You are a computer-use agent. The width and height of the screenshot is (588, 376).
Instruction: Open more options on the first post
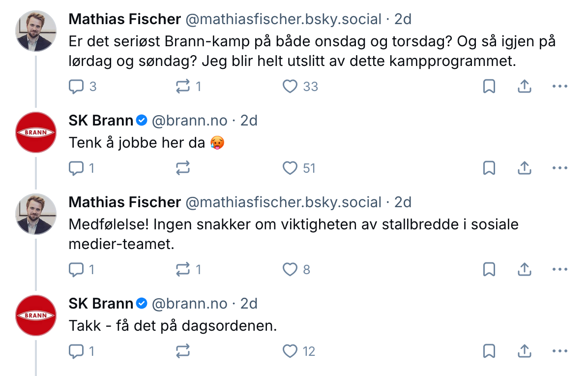(x=560, y=87)
